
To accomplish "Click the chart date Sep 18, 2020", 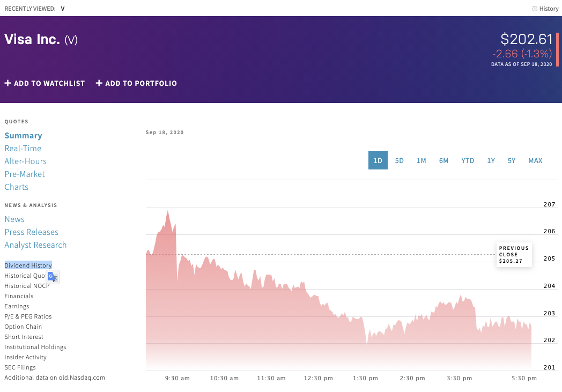I will [x=165, y=132].
